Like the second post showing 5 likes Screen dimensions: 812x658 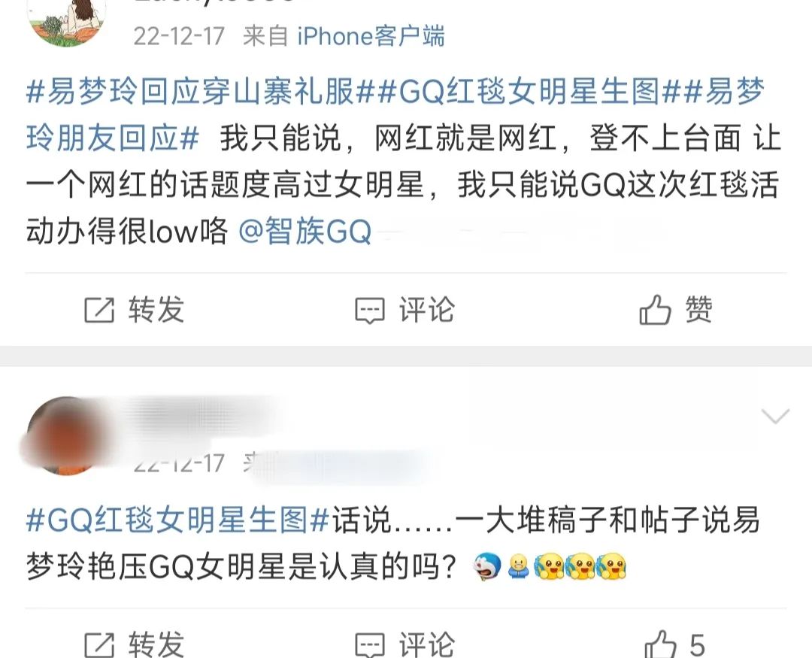click(660, 644)
